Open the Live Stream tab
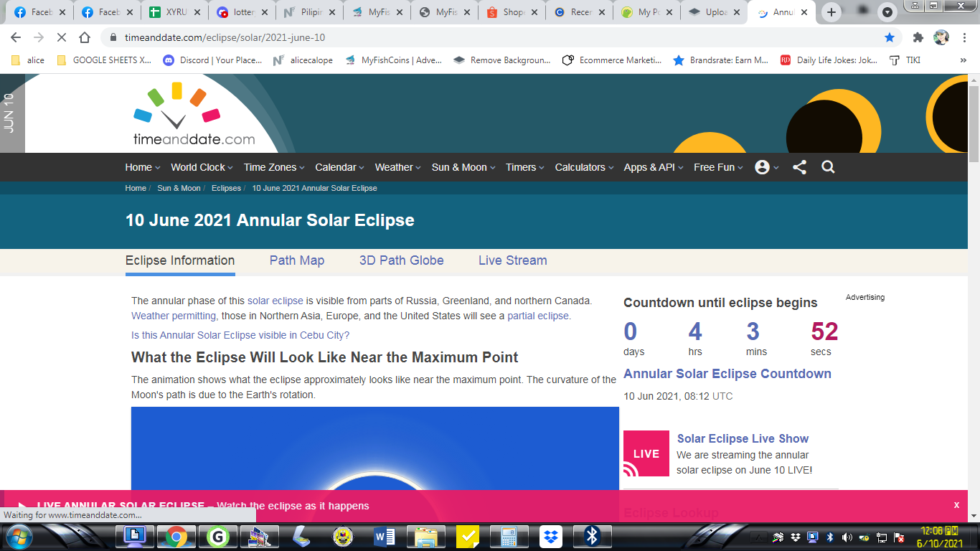Viewport: 980px width, 551px height. click(x=513, y=260)
